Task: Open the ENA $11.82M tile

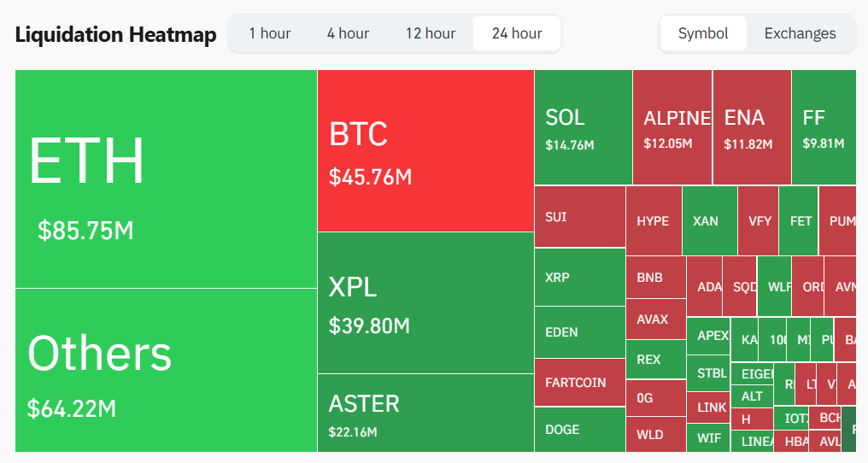Action: 752,127
